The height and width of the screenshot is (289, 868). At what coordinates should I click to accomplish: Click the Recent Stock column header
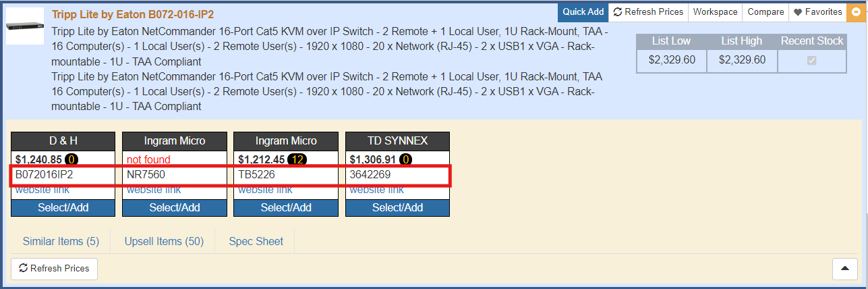pyautogui.click(x=812, y=41)
